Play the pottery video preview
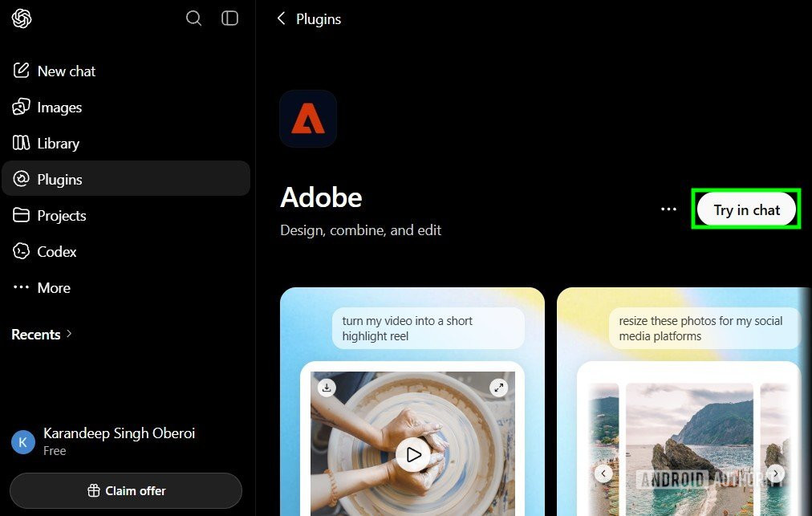Viewport: 812px width, 516px height. click(412, 454)
